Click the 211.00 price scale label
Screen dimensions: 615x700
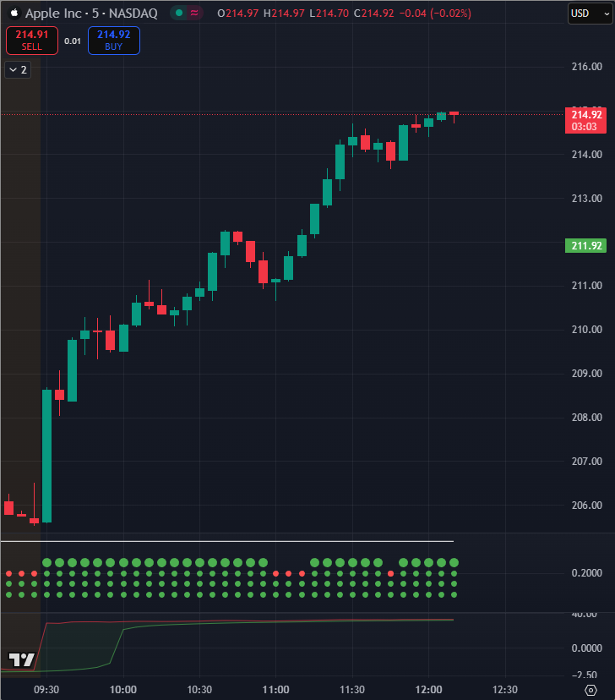point(586,285)
